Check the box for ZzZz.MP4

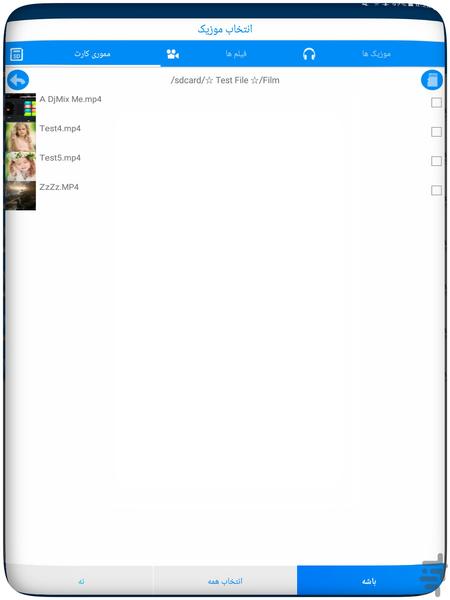coord(436,191)
